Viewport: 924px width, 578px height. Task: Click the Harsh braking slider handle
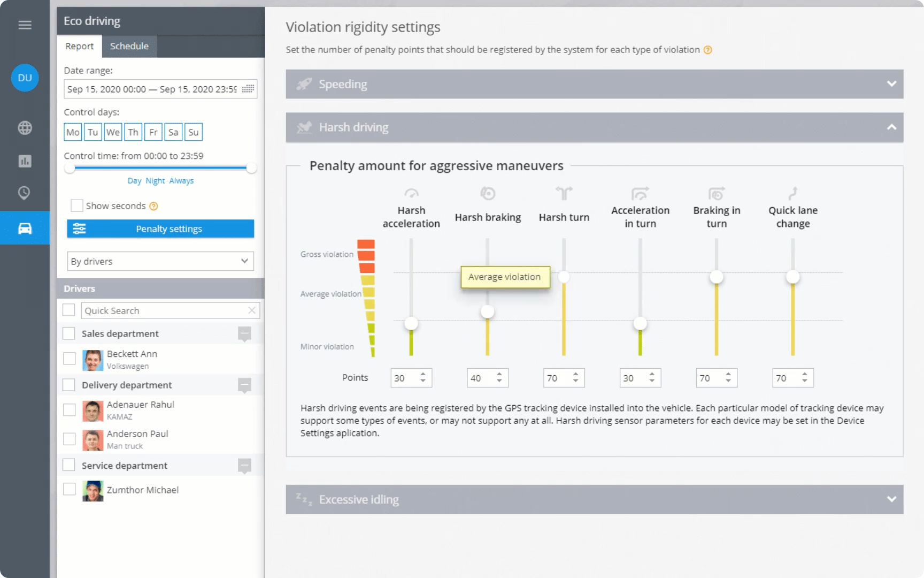488,311
